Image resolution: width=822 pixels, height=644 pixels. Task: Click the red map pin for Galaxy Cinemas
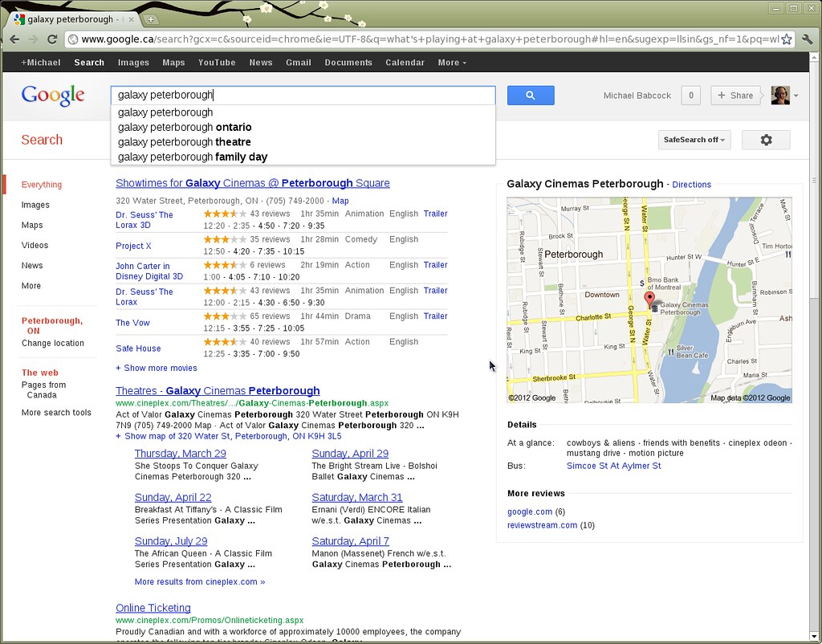pyautogui.click(x=649, y=300)
